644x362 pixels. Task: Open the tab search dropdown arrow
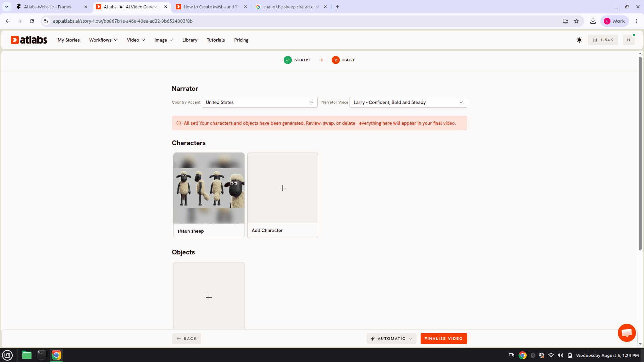click(7, 7)
